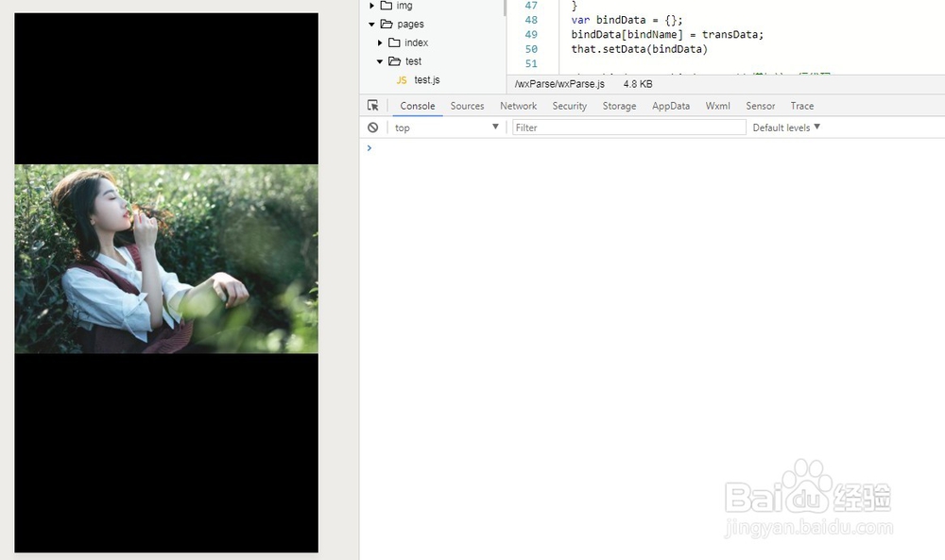Collapse the test folder arrow
The height and width of the screenshot is (560, 945).
tap(380, 61)
